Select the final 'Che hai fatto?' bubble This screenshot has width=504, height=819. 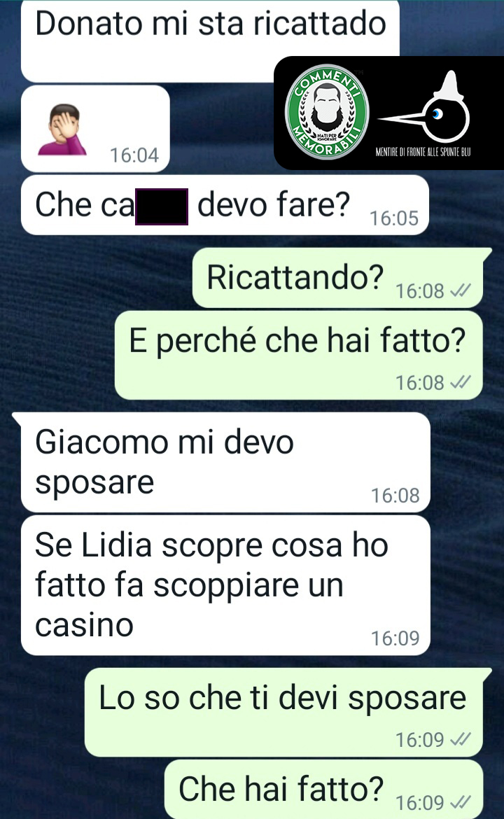323,789
